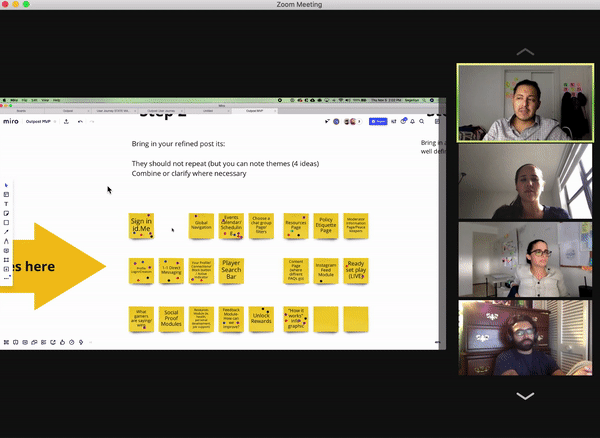The width and height of the screenshot is (600, 438).
Task: Select the 'Resources Page' sticky note
Action: 296,226
